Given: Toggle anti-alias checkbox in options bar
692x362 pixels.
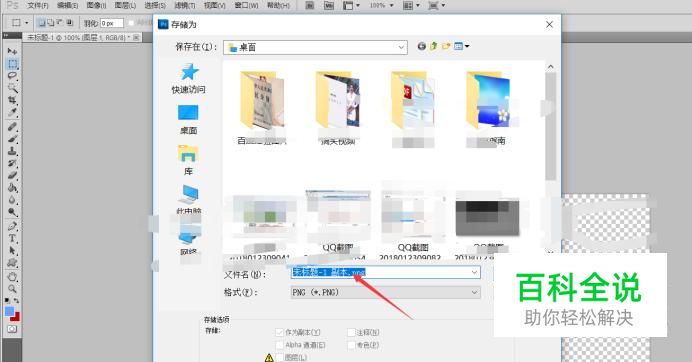Looking at the screenshot, I should [x=131, y=23].
